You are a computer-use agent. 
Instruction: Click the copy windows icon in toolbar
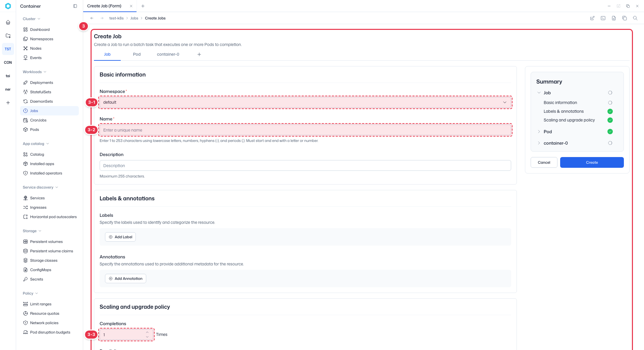625,18
